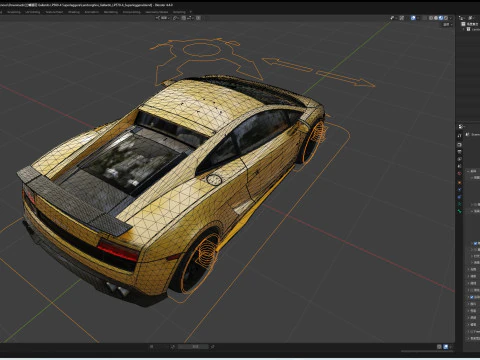The height and width of the screenshot is (360, 480).
Task: Open the snapping options dropdown beside magnet
Action: pos(190,18)
